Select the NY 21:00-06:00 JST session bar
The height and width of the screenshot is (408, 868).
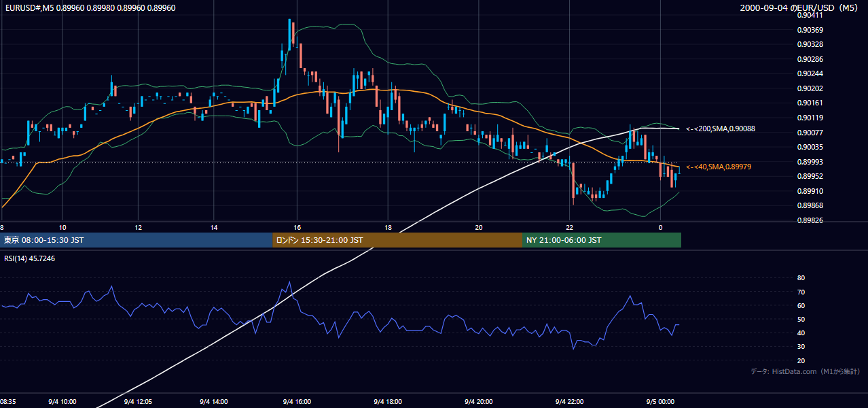602,240
